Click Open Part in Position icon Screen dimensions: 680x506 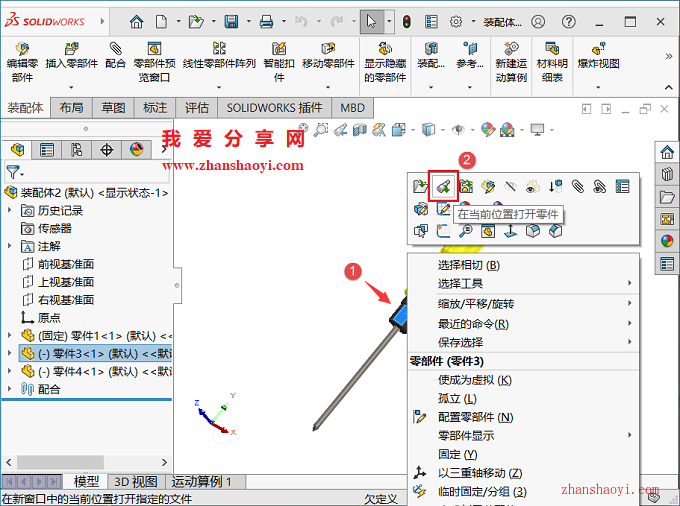(x=443, y=186)
